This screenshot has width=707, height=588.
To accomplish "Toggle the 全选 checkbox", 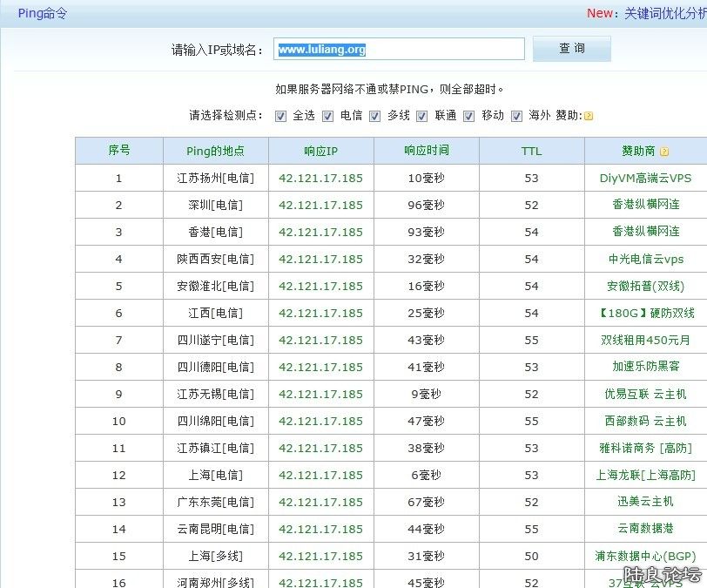I will [x=280, y=116].
